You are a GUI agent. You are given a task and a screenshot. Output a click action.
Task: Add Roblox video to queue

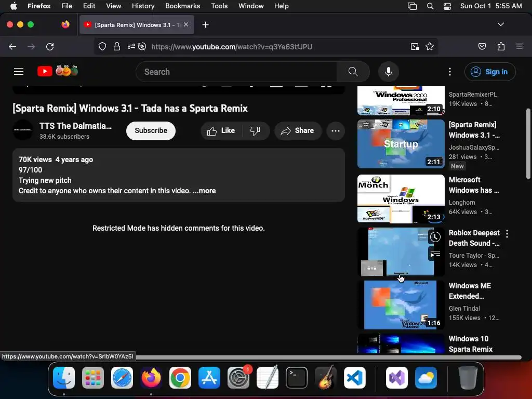click(435, 254)
